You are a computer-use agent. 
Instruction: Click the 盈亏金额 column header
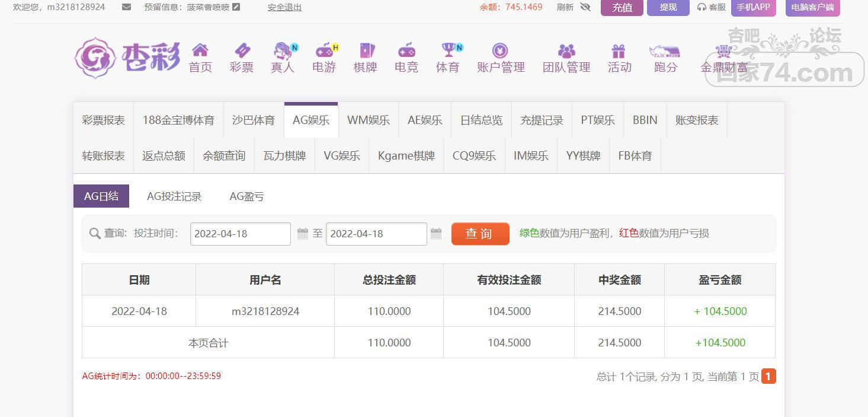pyautogui.click(x=720, y=280)
